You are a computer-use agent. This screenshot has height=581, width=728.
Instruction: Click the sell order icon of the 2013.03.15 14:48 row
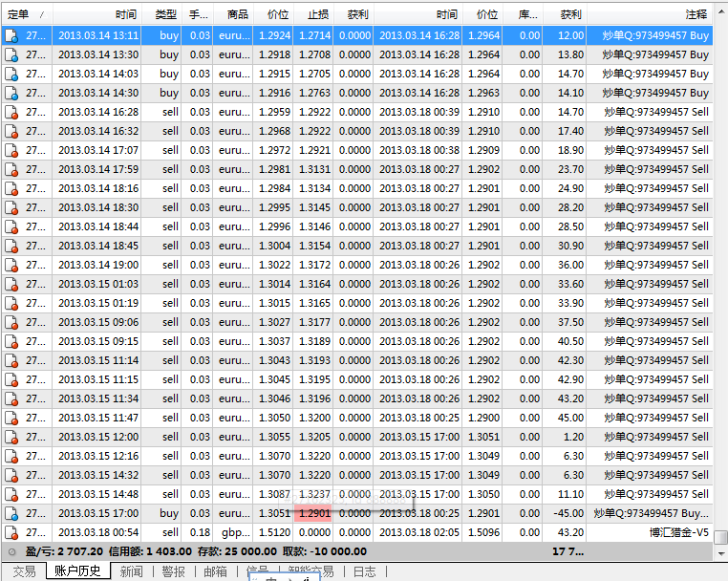point(11,494)
